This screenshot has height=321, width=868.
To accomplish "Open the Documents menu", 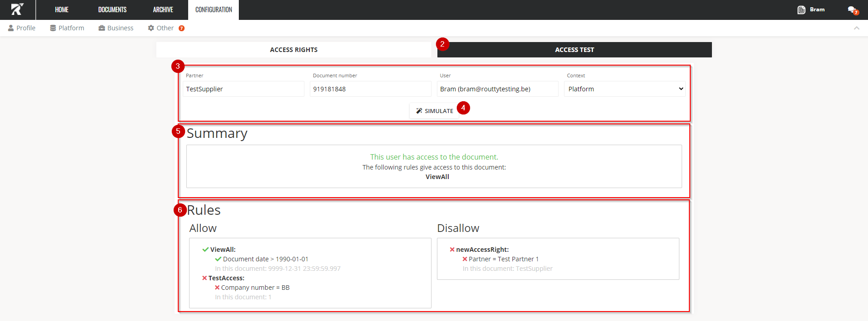I will coord(112,9).
